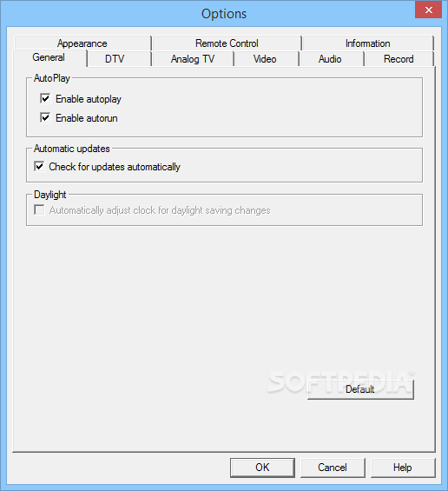Click the AutoPlay group label
Screen dimensions: 448x491
click(x=52, y=78)
